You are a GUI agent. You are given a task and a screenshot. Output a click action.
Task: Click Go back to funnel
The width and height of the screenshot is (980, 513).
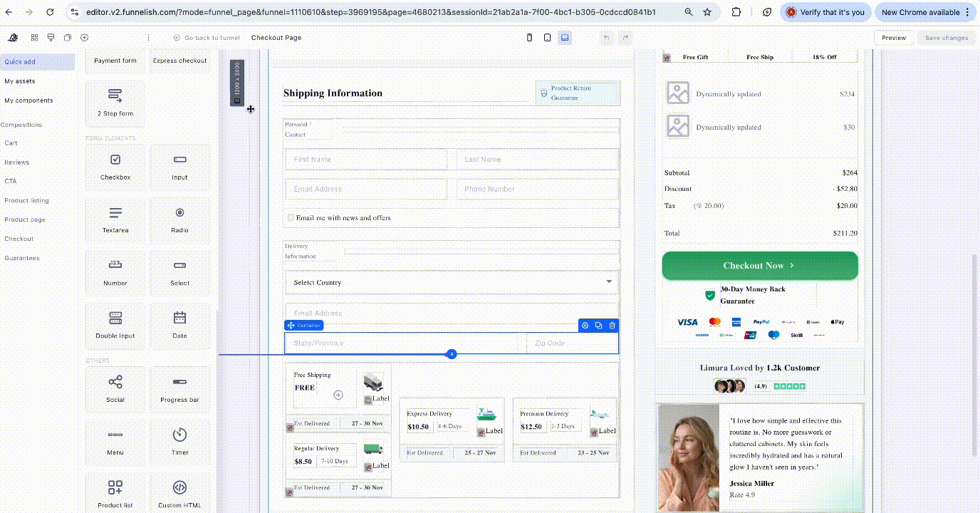point(207,38)
